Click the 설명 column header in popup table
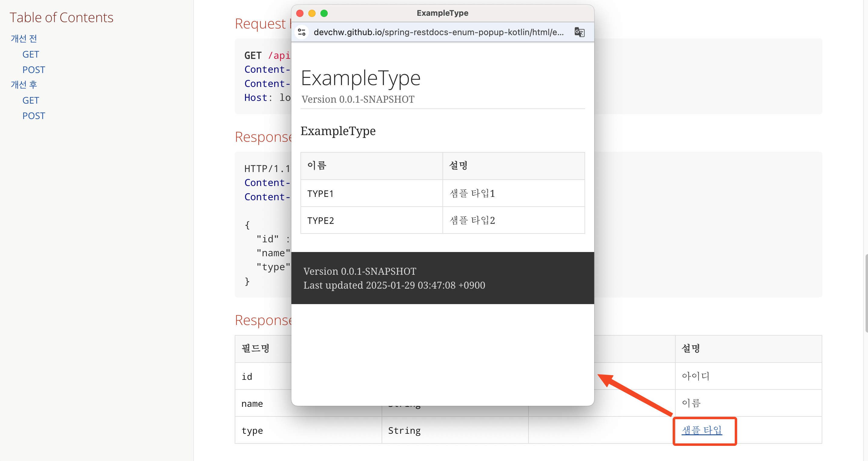The height and width of the screenshot is (461, 868). (x=514, y=166)
